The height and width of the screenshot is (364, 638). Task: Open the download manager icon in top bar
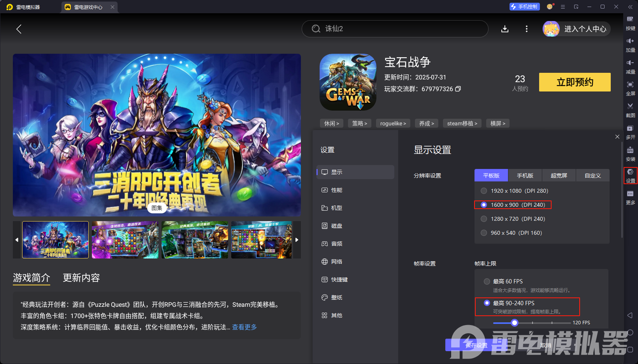click(505, 28)
